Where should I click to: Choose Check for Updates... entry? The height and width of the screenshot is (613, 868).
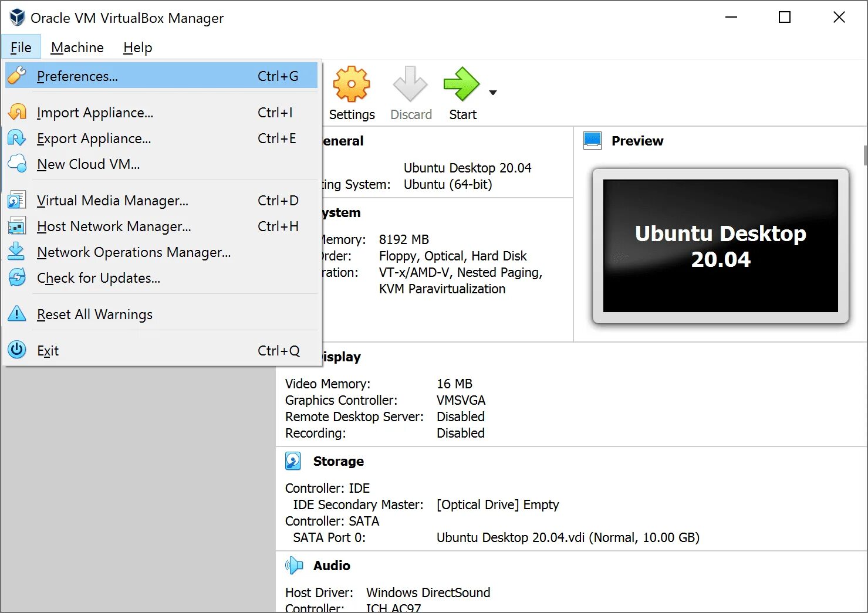click(161, 277)
